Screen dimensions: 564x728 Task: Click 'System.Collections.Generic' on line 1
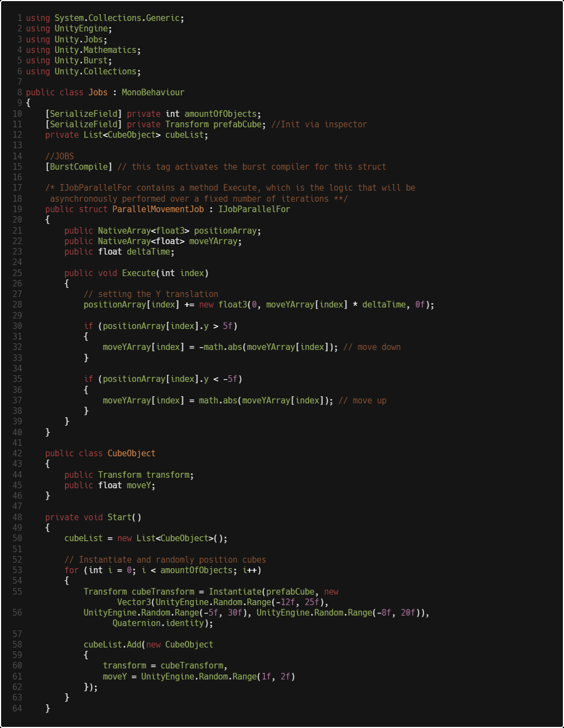click(117, 18)
